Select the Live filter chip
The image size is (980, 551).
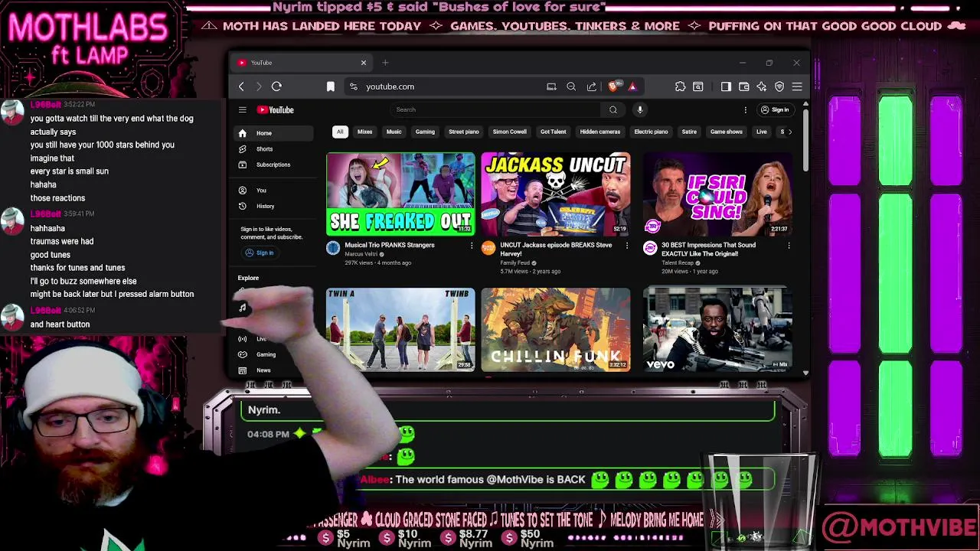[762, 132]
